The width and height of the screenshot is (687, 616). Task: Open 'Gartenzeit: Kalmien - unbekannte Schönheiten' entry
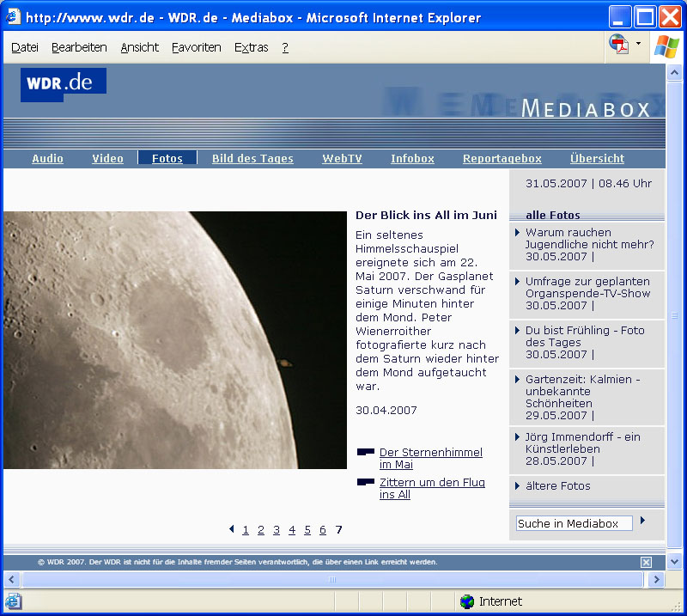tap(583, 397)
